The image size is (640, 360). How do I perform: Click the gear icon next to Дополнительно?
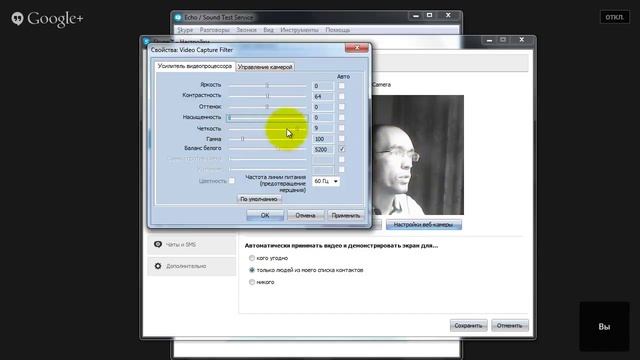[x=158, y=266]
